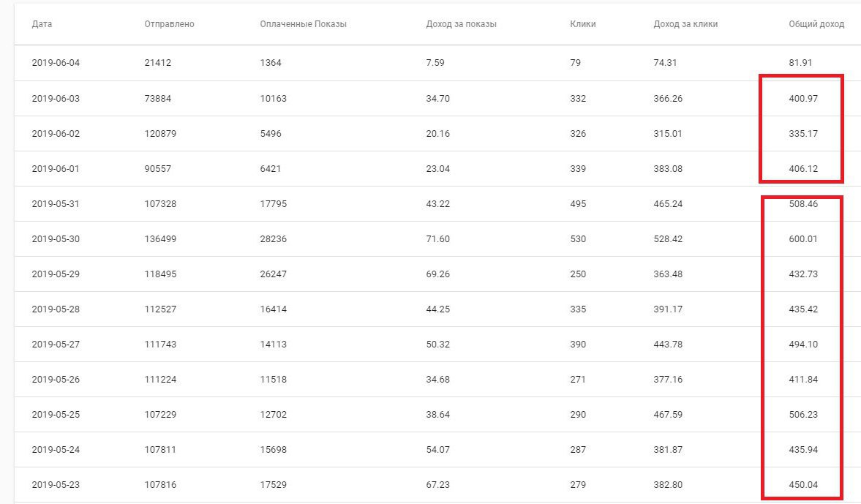Click the Доход за показы header
Image resolution: width=861 pixels, height=504 pixels.
pos(462,24)
